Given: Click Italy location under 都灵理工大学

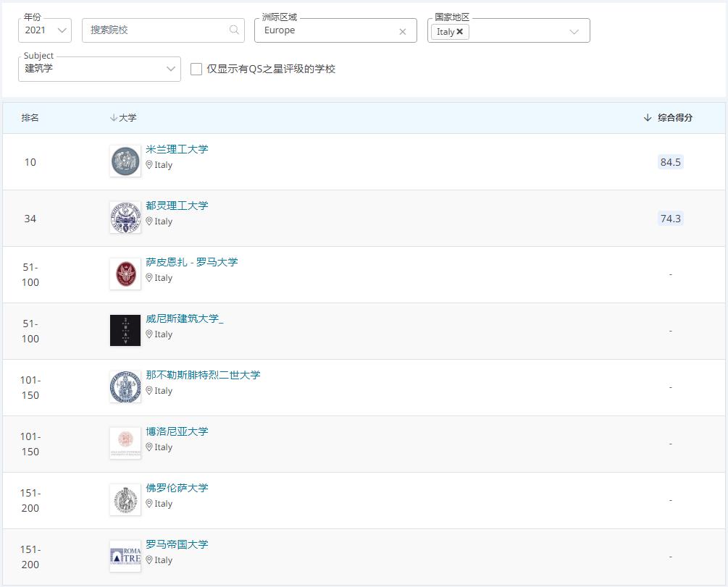Looking at the screenshot, I should pos(164,221).
